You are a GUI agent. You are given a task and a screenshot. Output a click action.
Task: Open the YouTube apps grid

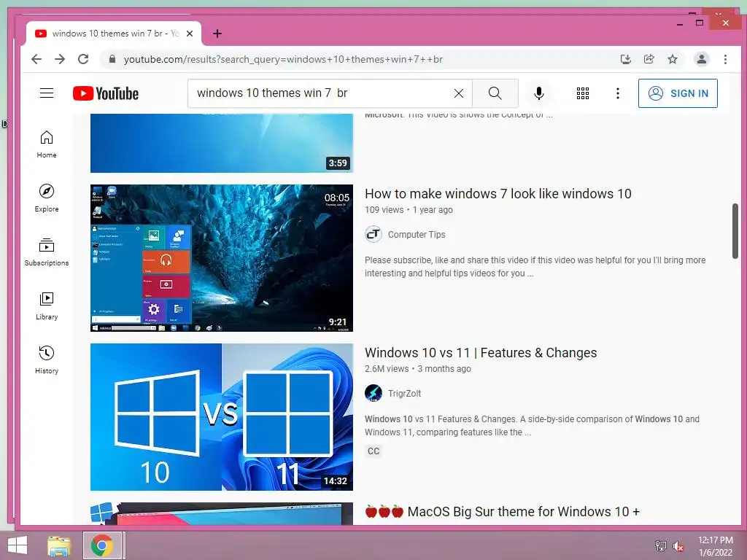583,93
